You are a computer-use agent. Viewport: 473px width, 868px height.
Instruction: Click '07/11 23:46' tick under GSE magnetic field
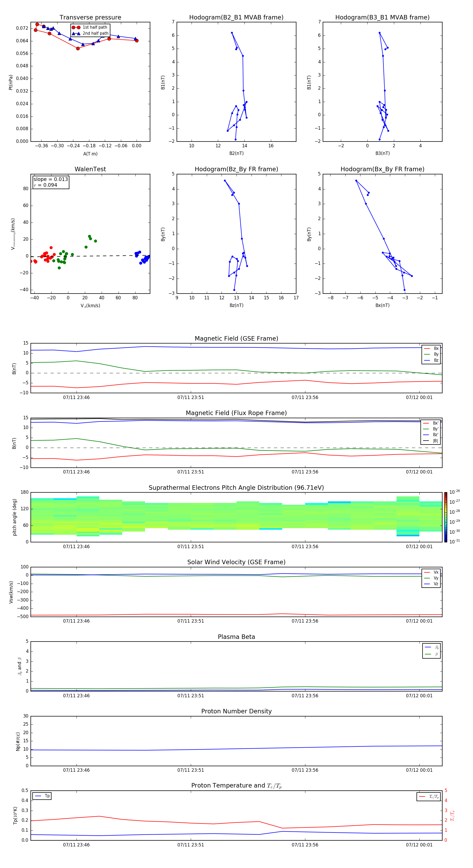(x=76, y=398)
